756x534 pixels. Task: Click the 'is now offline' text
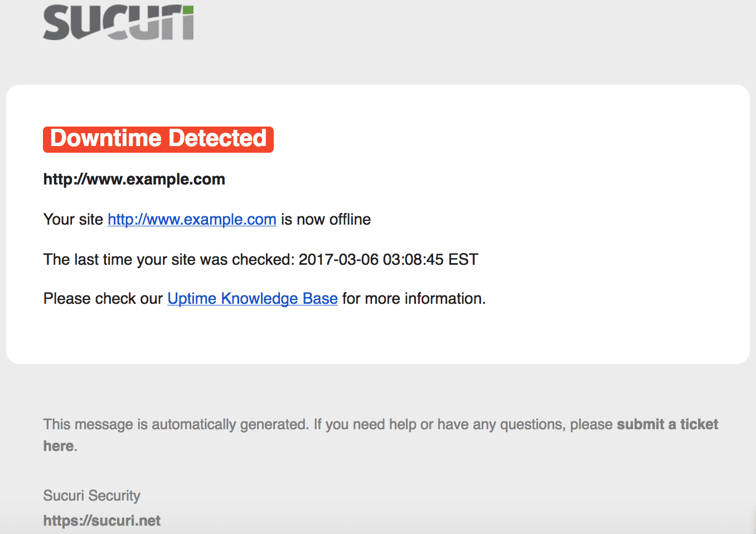[x=326, y=220]
